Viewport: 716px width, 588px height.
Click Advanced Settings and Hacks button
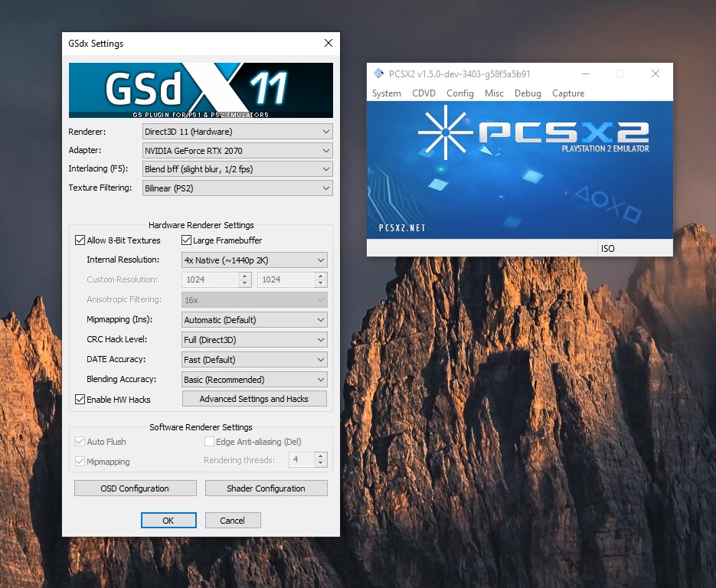click(254, 399)
